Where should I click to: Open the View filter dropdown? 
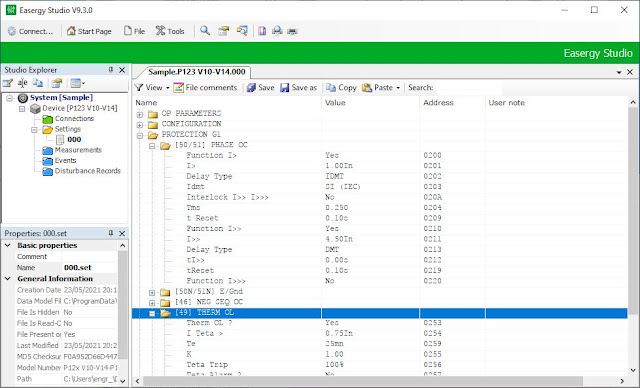click(152, 87)
